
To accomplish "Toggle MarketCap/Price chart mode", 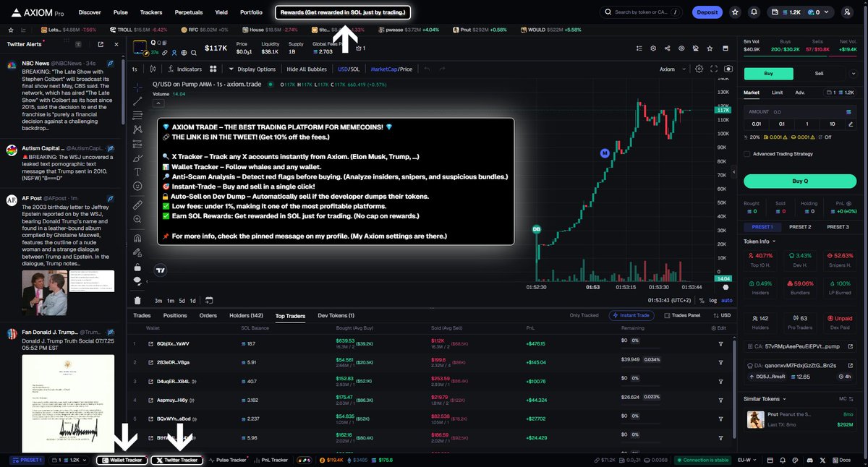I will [391, 69].
